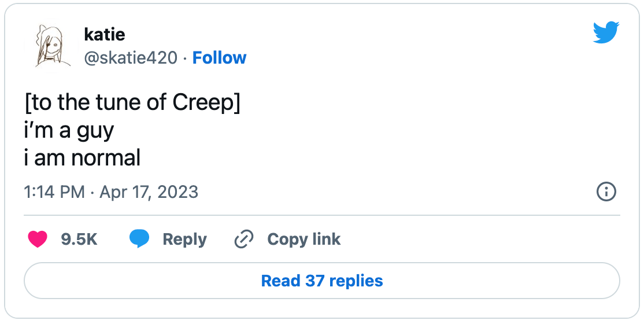Click the blue reply bubble icon
Image resolution: width=644 pixels, height=324 pixels.
click(x=139, y=239)
